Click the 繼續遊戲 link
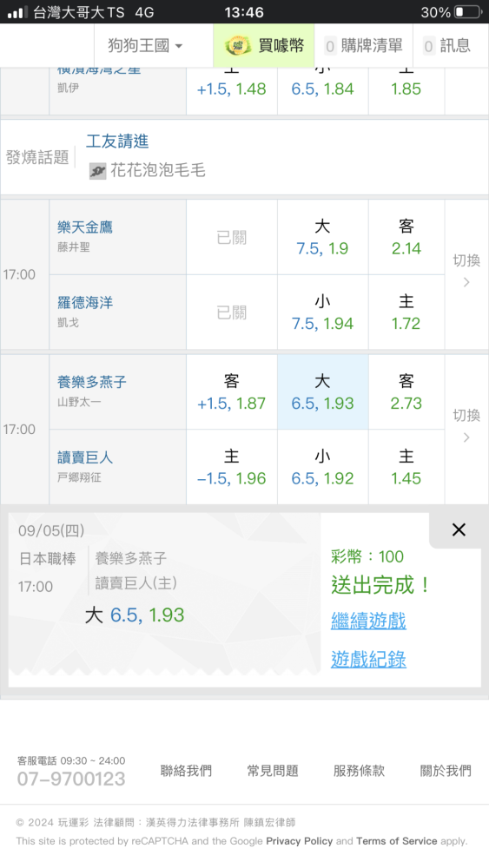 (x=369, y=621)
